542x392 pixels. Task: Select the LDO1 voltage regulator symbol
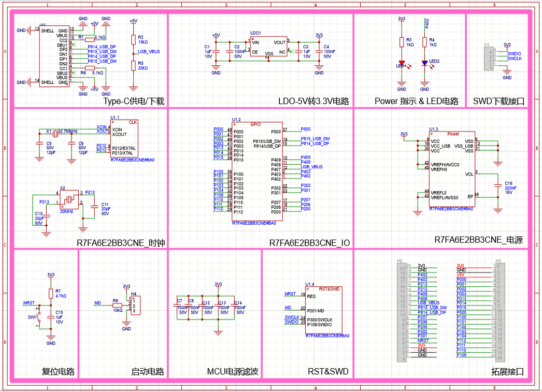tap(267, 47)
